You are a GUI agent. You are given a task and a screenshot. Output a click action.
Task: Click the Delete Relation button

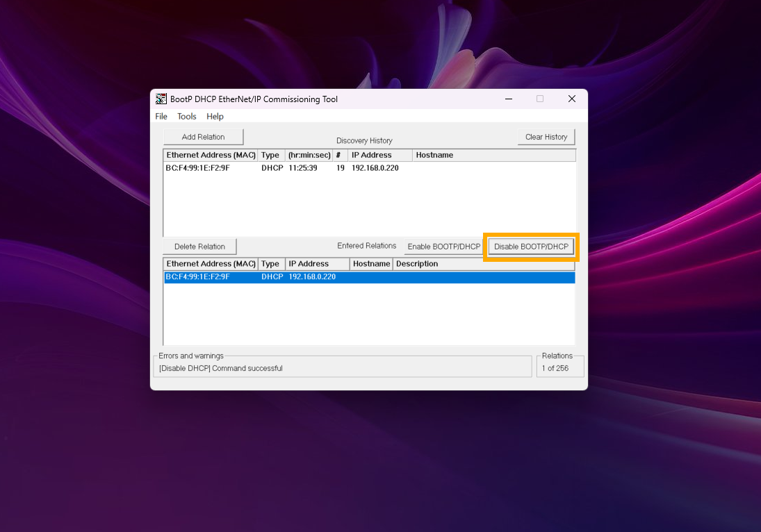pos(199,247)
